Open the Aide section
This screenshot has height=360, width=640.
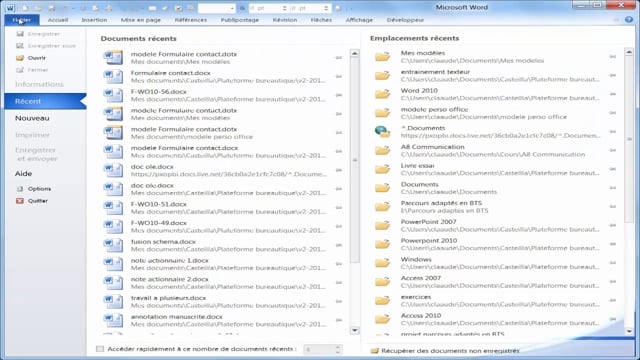pos(23,173)
